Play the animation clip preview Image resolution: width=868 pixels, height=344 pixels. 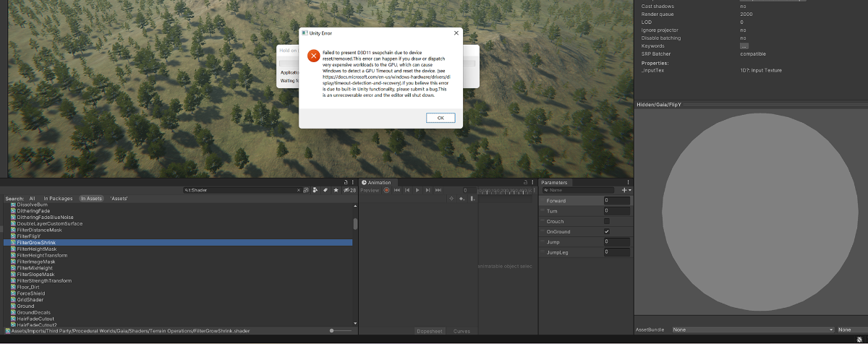417,190
